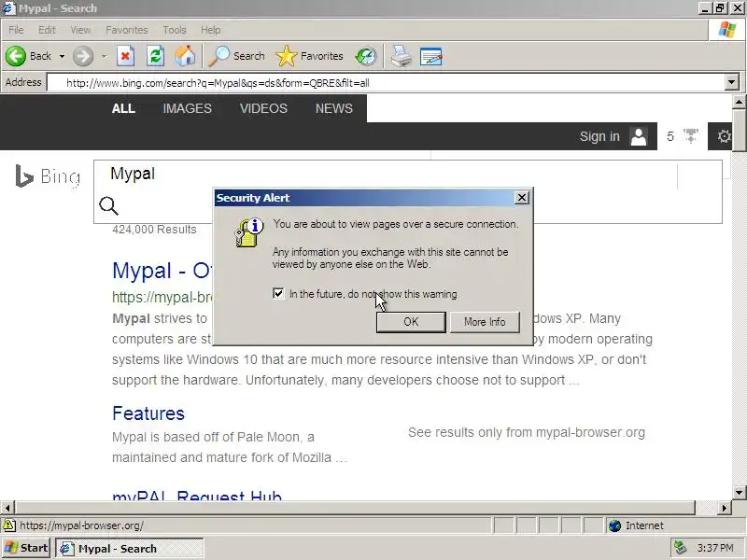This screenshot has height=560, width=747.
Task: Click "See results only from mypal-browser.org"
Action: [x=527, y=432]
